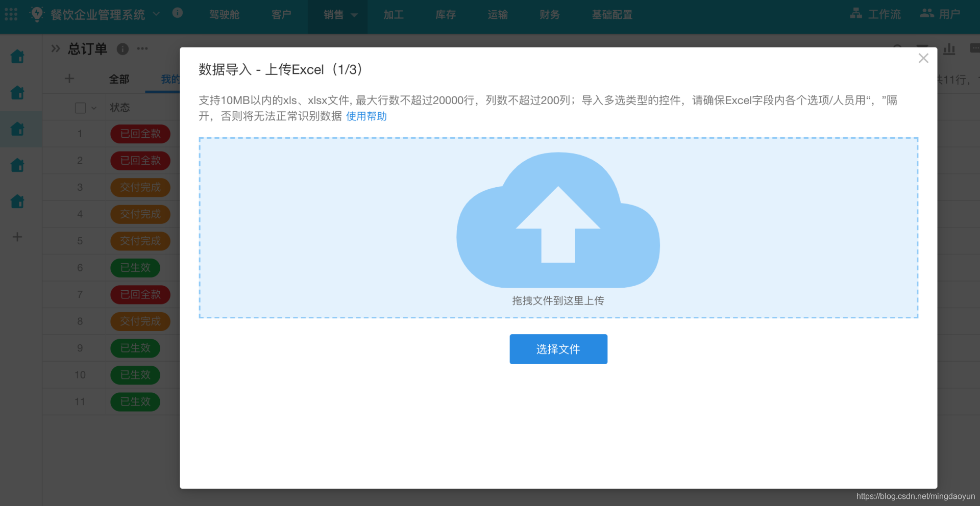Open the 财务 menu

click(x=550, y=15)
